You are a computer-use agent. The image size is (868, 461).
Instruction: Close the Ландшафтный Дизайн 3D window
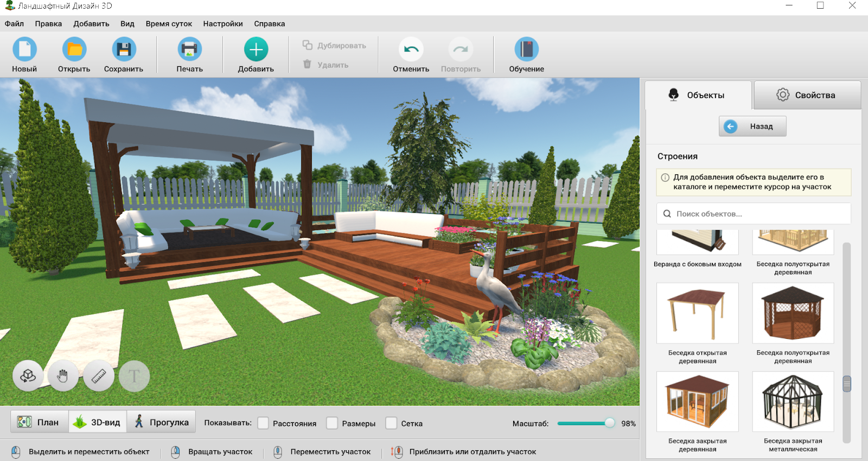[852, 5]
